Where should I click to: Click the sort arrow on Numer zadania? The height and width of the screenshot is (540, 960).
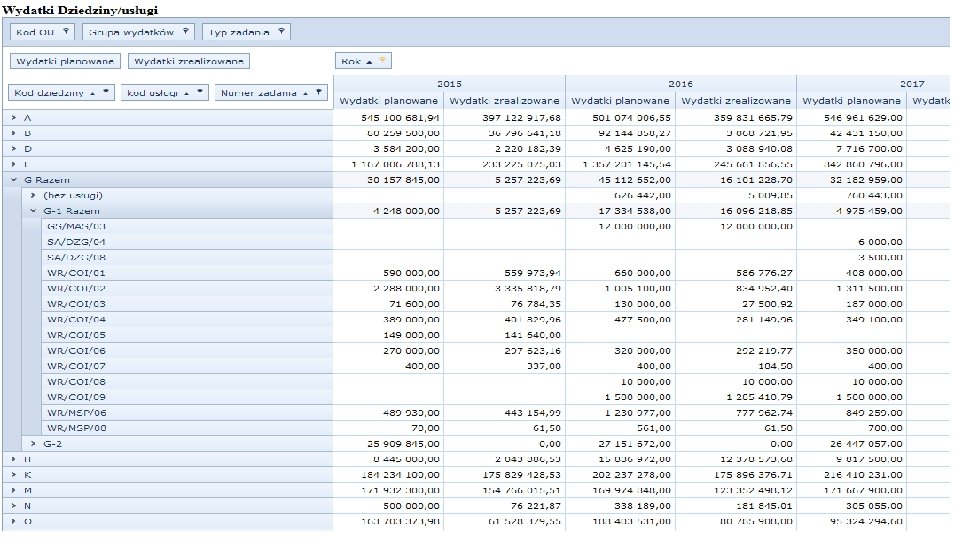click(305, 93)
